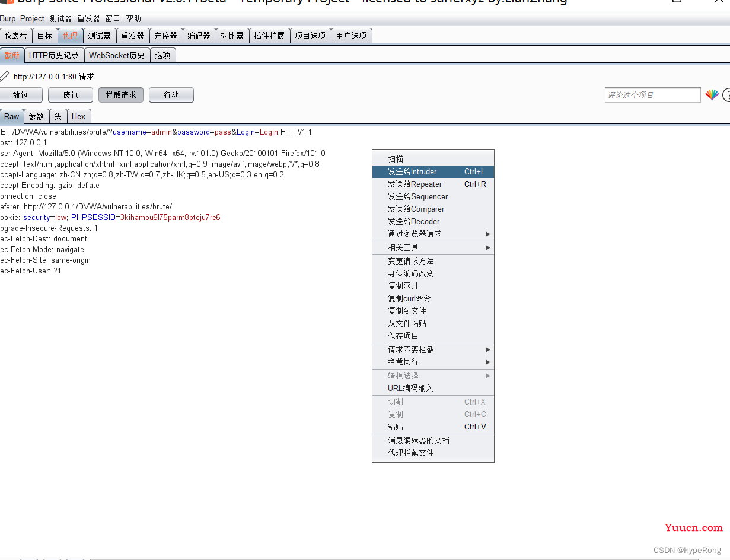Image resolution: width=730 pixels, height=560 pixels.
Task: Choose 发送给Intruder in the context menu
Action: pos(433,171)
